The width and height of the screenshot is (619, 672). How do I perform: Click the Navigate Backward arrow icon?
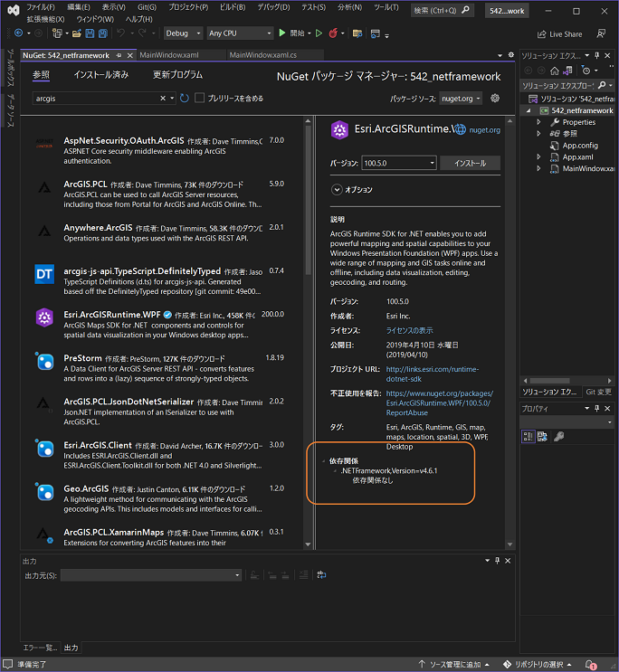click(18, 33)
